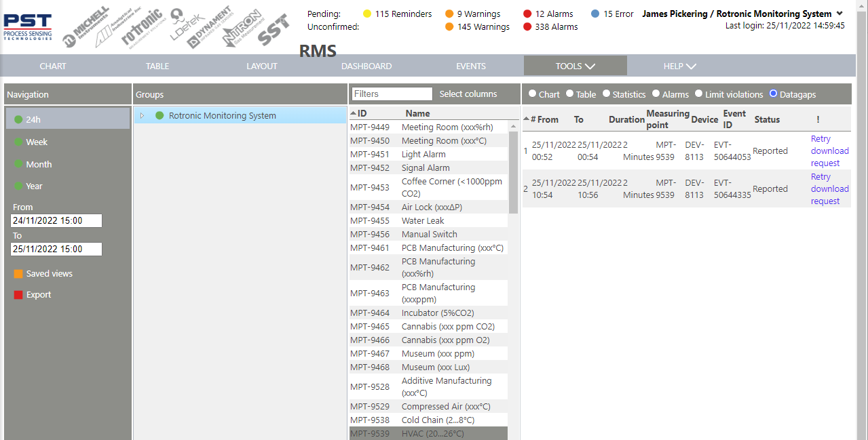
Task: Select the Chart radio button
Action: click(532, 94)
